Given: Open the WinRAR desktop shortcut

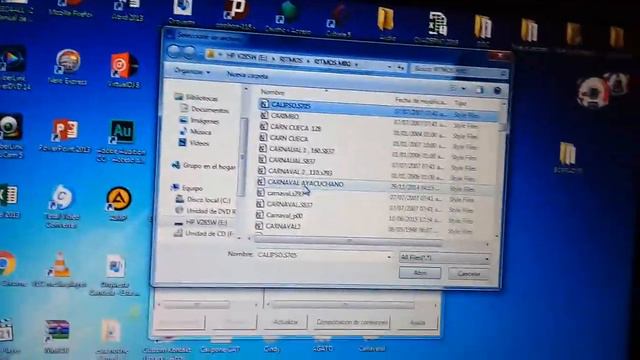Looking at the screenshot, I should click(x=56, y=336).
